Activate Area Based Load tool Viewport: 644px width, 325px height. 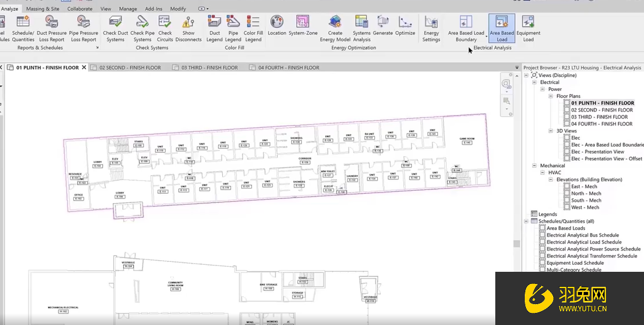coord(502,28)
